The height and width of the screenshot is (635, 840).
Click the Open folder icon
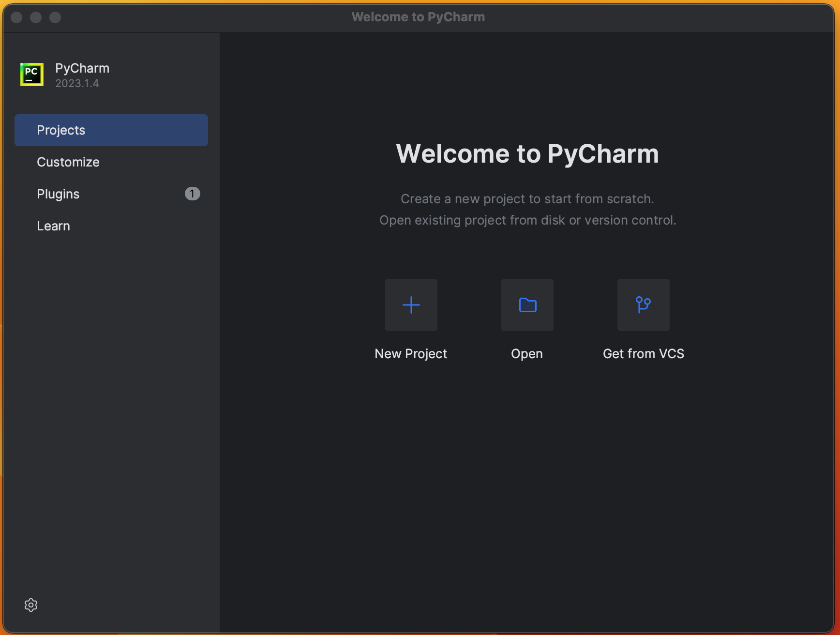click(527, 305)
